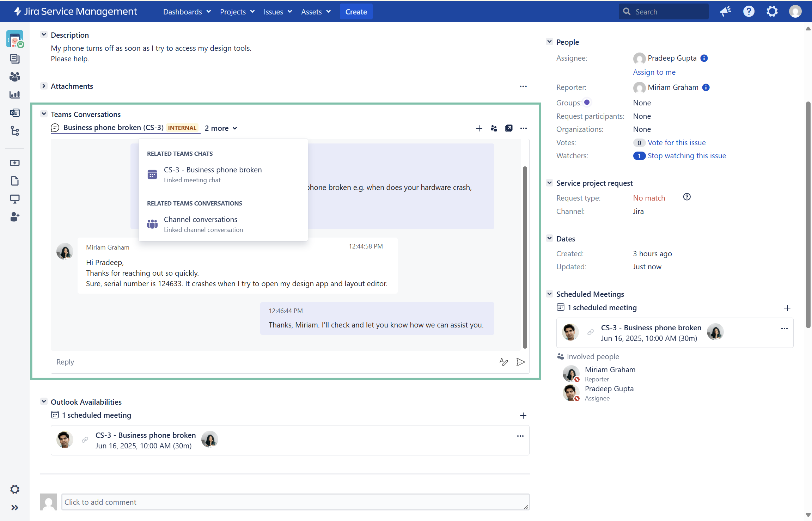Stop watching this issue

pos(686,156)
